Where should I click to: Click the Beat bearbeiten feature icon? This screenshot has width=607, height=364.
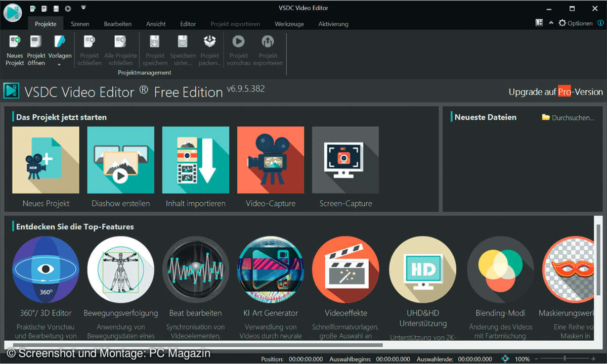pos(195,269)
